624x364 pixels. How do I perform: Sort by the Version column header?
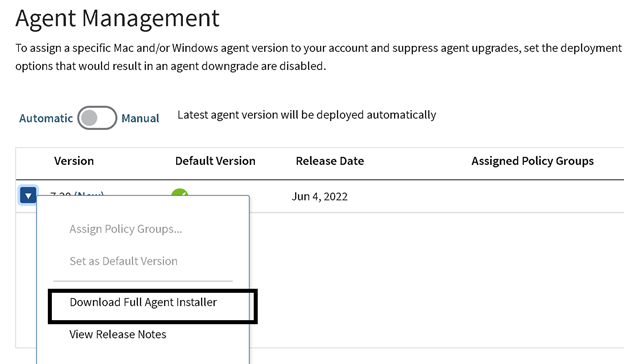pos(74,161)
